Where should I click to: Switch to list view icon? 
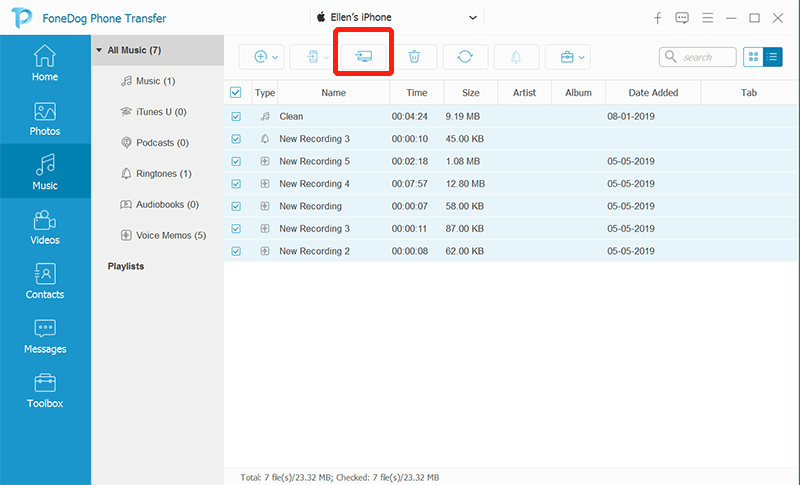773,57
